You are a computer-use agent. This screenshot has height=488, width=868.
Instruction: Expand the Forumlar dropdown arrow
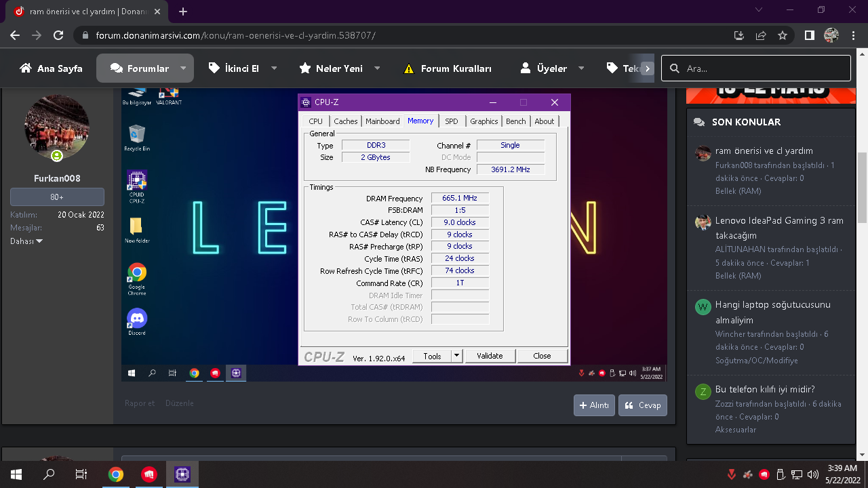coord(183,68)
